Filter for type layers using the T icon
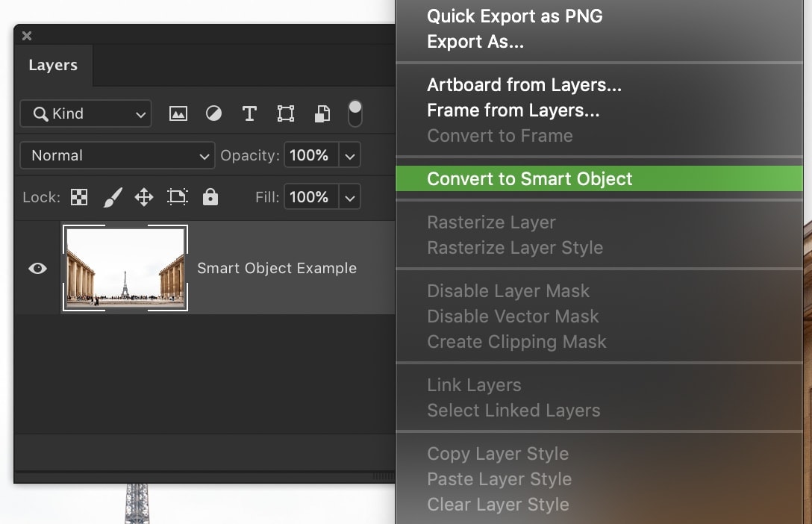Screen dimensions: 812x524 tap(249, 113)
